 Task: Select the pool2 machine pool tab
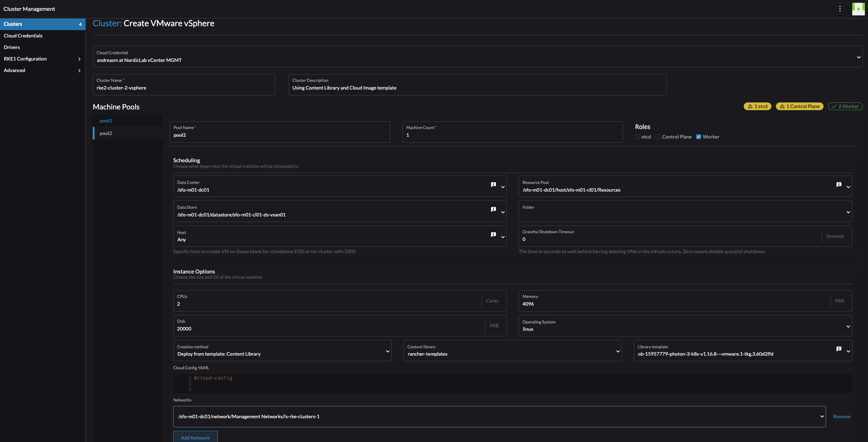pos(128,133)
